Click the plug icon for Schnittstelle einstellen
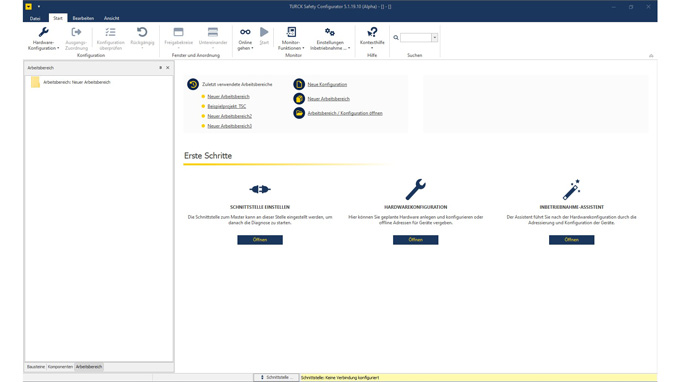 click(260, 189)
